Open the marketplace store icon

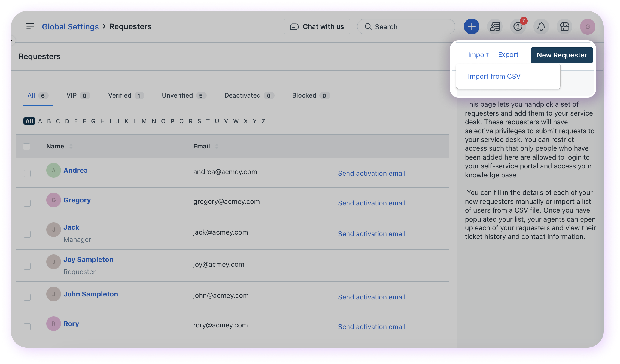click(x=564, y=26)
